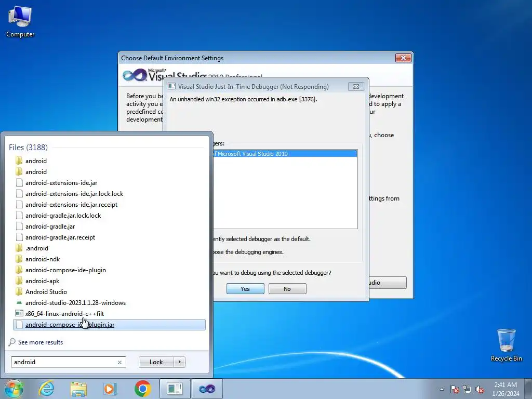Open android-extensions-ide.jar result

pos(109,182)
